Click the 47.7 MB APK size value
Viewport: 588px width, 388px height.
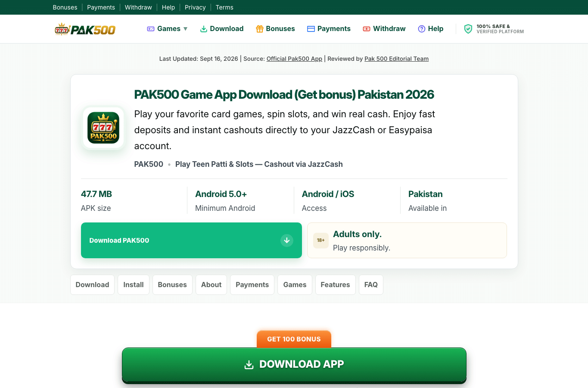coord(96,194)
